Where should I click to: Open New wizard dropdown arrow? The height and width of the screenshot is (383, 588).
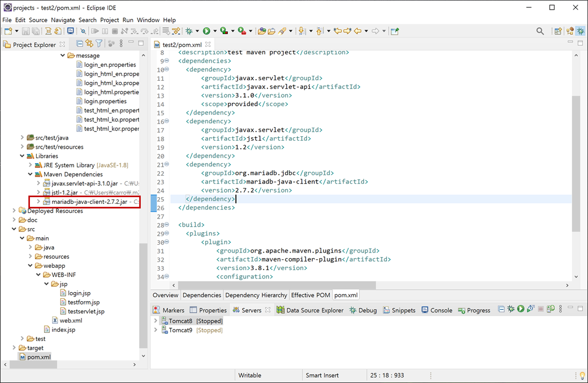(16, 31)
